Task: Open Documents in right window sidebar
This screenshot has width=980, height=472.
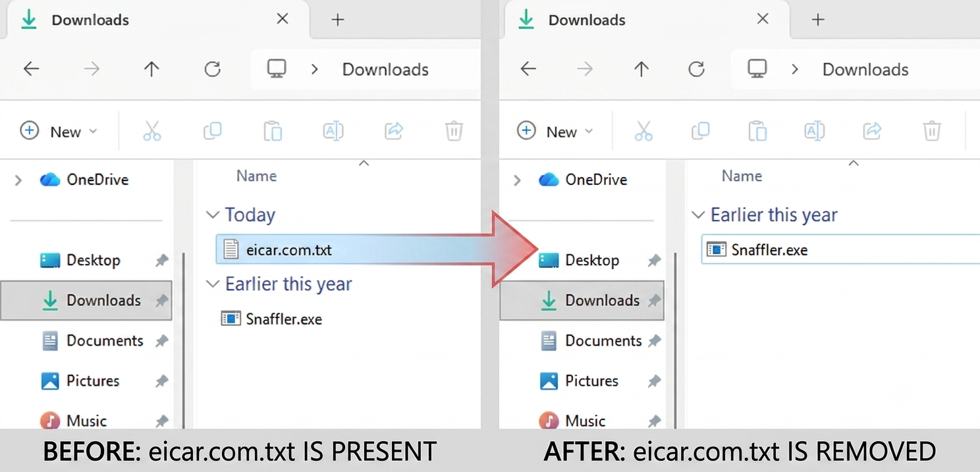Action: coord(582,340)
